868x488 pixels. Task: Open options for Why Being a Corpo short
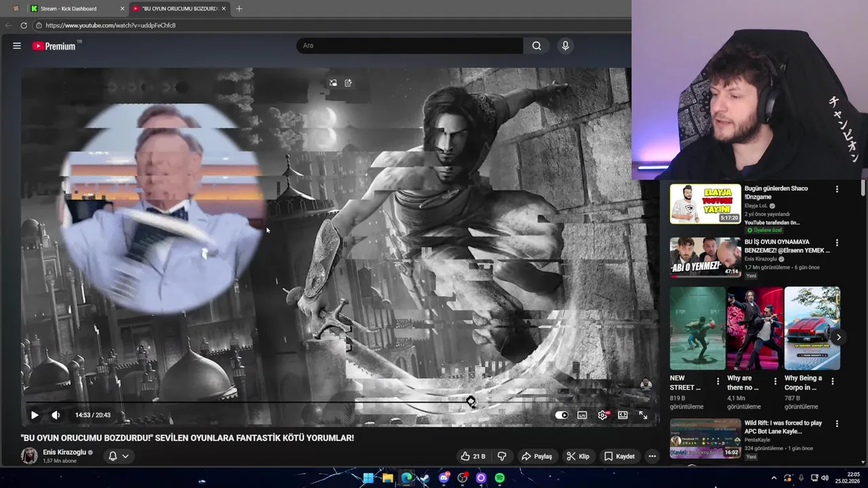833,382
